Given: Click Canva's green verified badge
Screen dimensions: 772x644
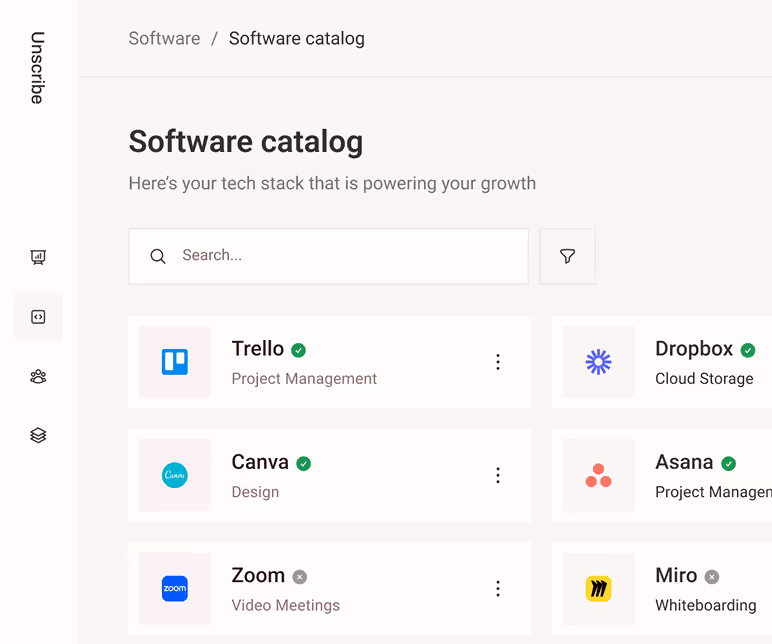Looking at the screenshot, I should coord(303,463).
